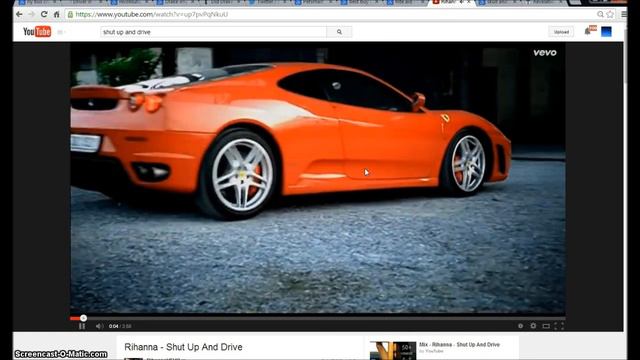Image resolution: width=640 pixels, height=360 pixels.
Task: Click the Mix playlist thumbnail
Action: pyautogui.click(x=393, y=351)
